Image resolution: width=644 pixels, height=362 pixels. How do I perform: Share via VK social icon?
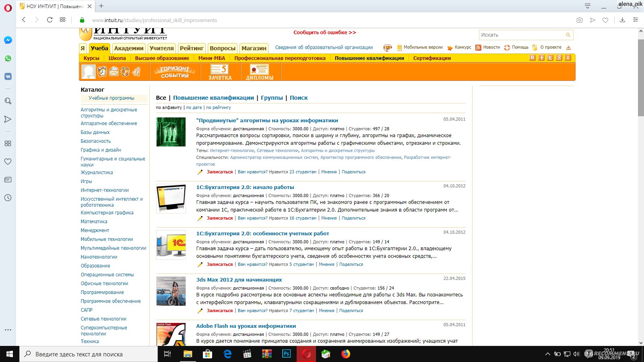[x=533, y=58]
